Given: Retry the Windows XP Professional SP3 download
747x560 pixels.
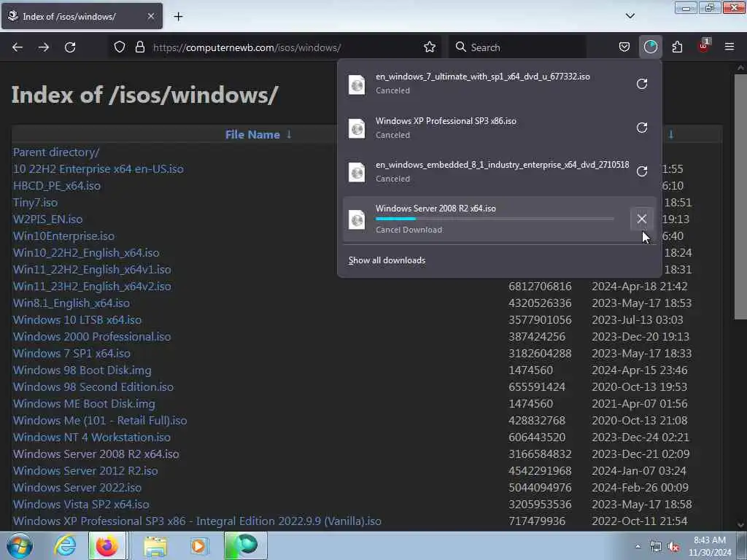Looking at the screenshot, I should pos(642,128).
